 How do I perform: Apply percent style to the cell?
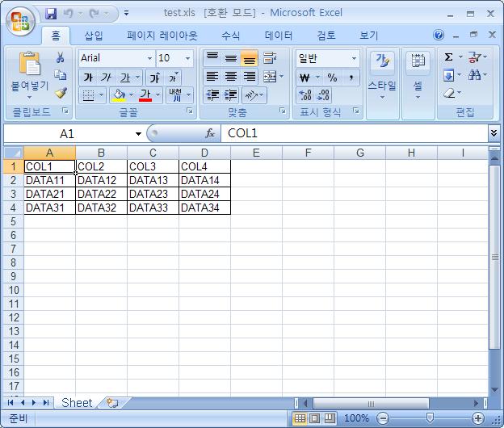pyautogui.click(x=332, y=78)
